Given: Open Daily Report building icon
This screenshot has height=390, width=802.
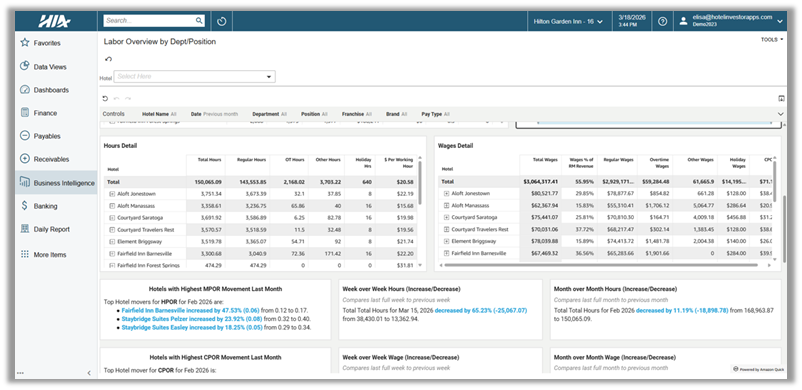Looking at the screenshot, I should pos(24,229).
